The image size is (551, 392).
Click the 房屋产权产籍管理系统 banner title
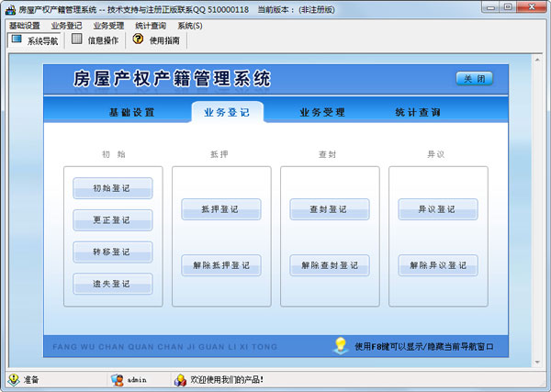172,78
